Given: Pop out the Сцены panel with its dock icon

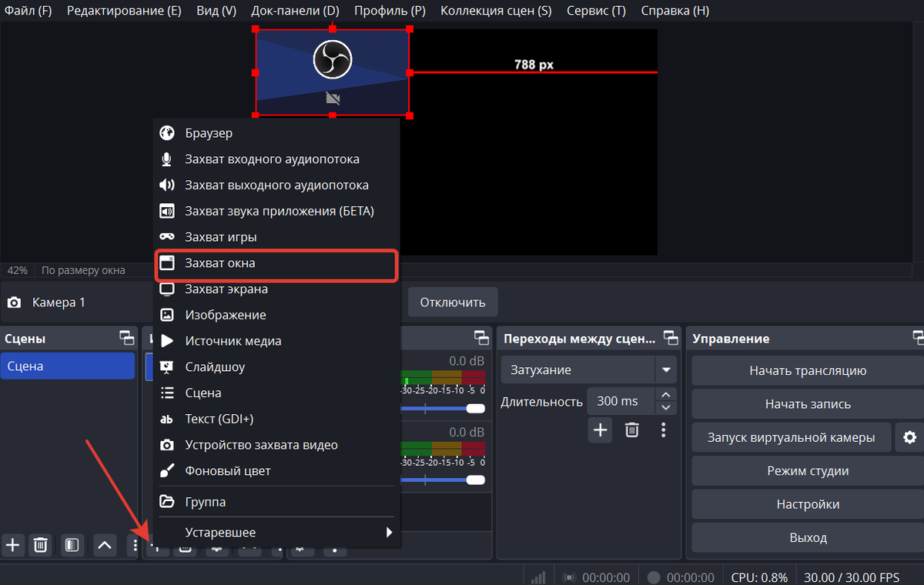Looking at the screenshot, I should 126,338.
